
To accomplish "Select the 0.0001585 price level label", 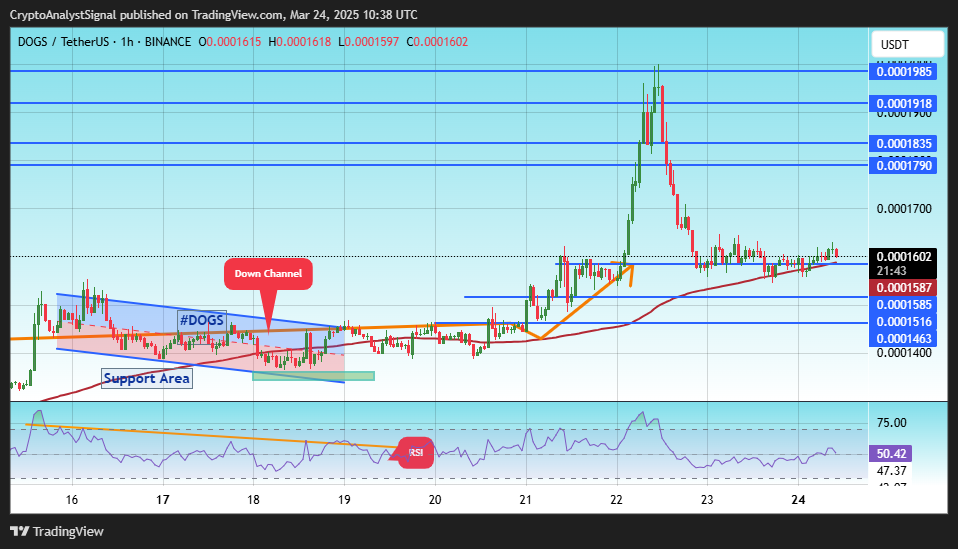I will 903,304.
